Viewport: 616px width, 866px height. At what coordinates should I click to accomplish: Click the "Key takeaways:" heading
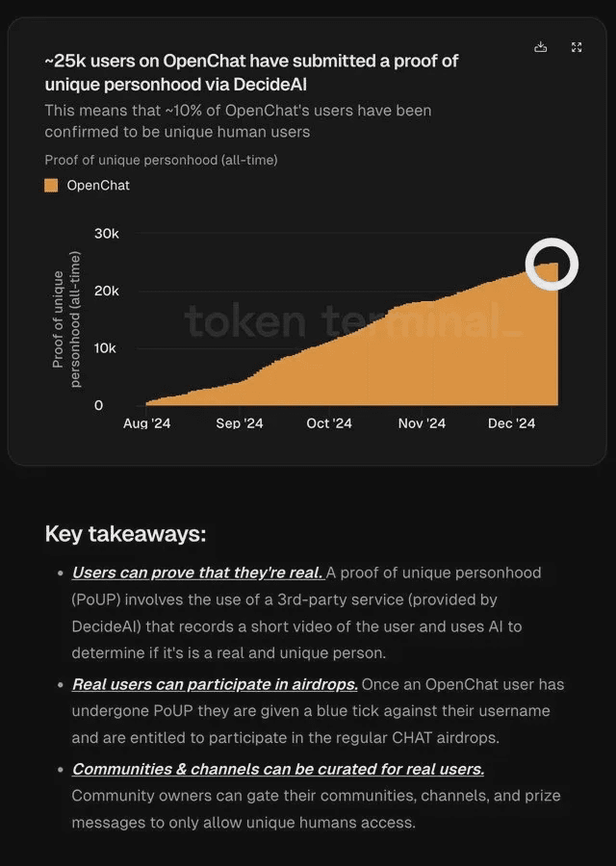(x=125, y=534)
